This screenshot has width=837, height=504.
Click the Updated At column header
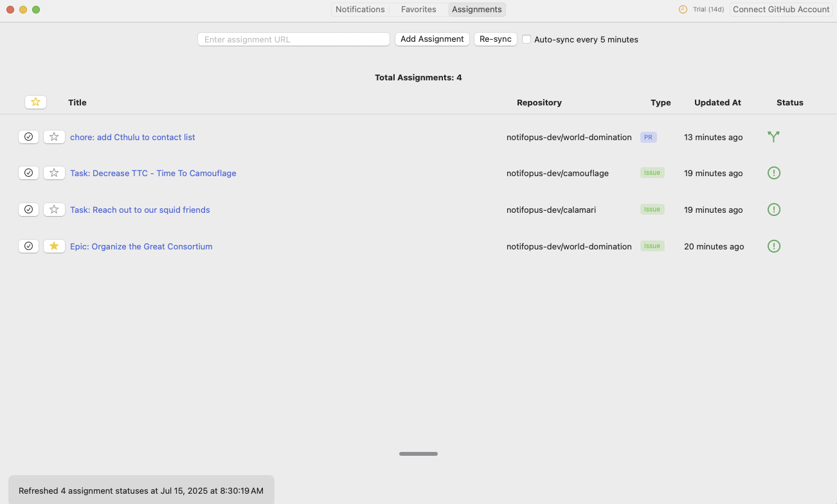(x=717, y=102)
